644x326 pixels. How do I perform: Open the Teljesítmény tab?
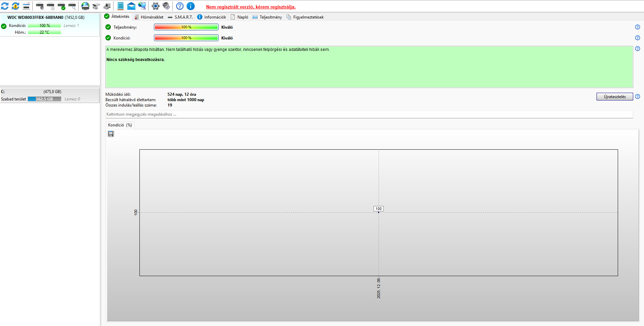(267, 17)
